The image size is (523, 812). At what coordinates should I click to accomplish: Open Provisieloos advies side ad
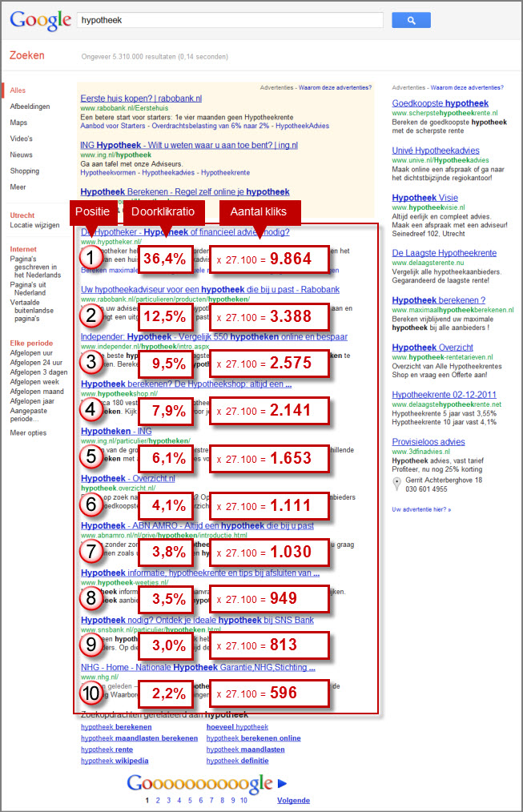point(428,442)
